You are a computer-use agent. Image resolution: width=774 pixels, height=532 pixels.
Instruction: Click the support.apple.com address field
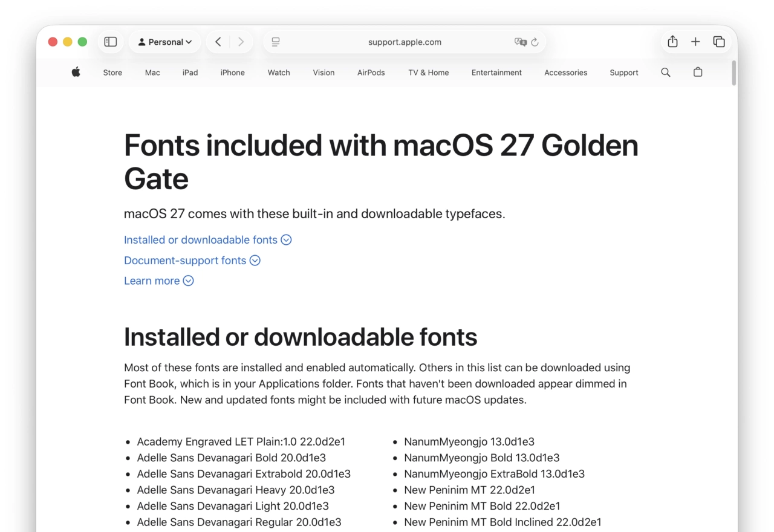[x=405, y=42]
